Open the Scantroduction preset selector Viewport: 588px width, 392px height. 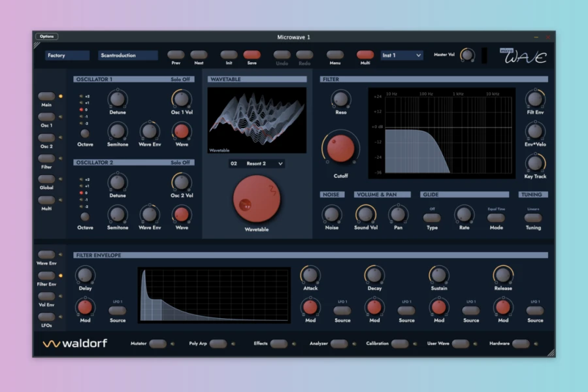128,55
